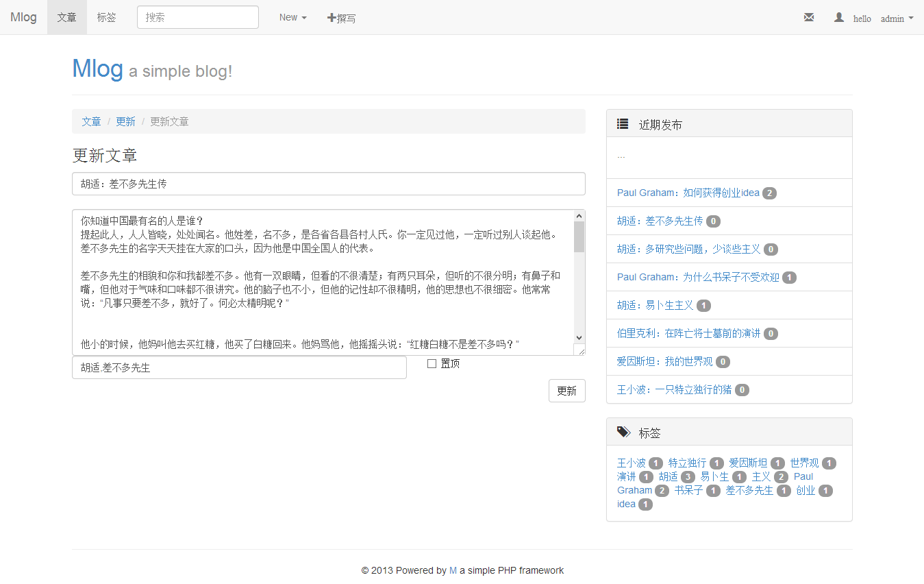The image size is (924, 584).
Task: Click the tags icon beside 标签 panel
Action: click(x=623, y=433)
